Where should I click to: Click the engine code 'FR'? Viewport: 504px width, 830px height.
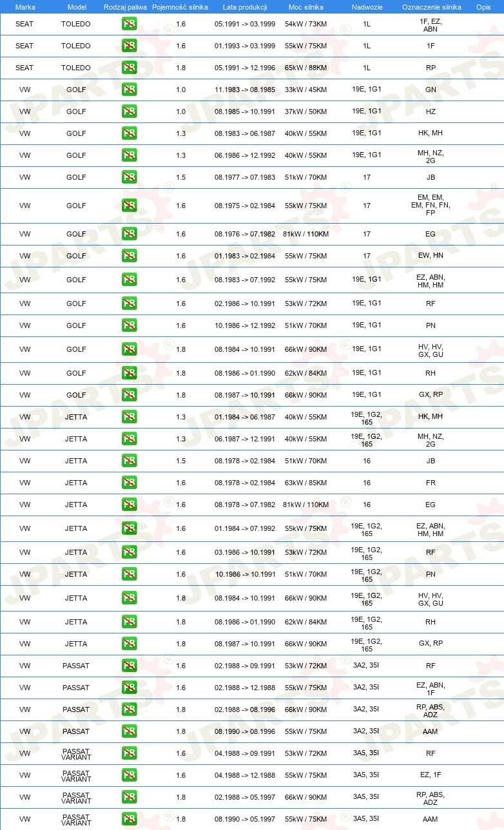tap(431, 483)
